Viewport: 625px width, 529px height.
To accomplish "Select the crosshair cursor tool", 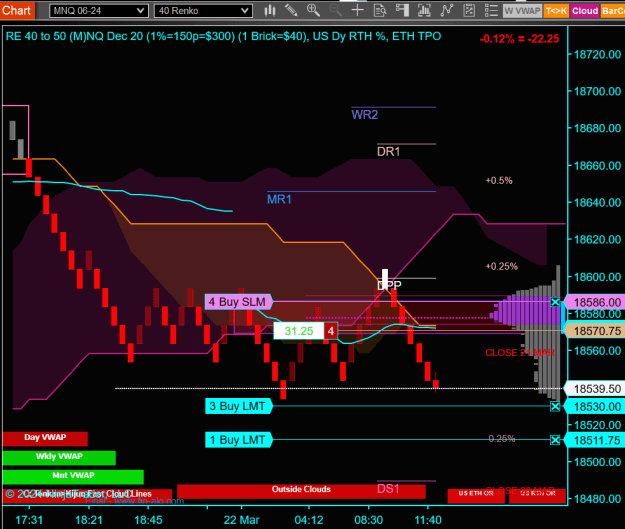I will click(x=358, y=10).
